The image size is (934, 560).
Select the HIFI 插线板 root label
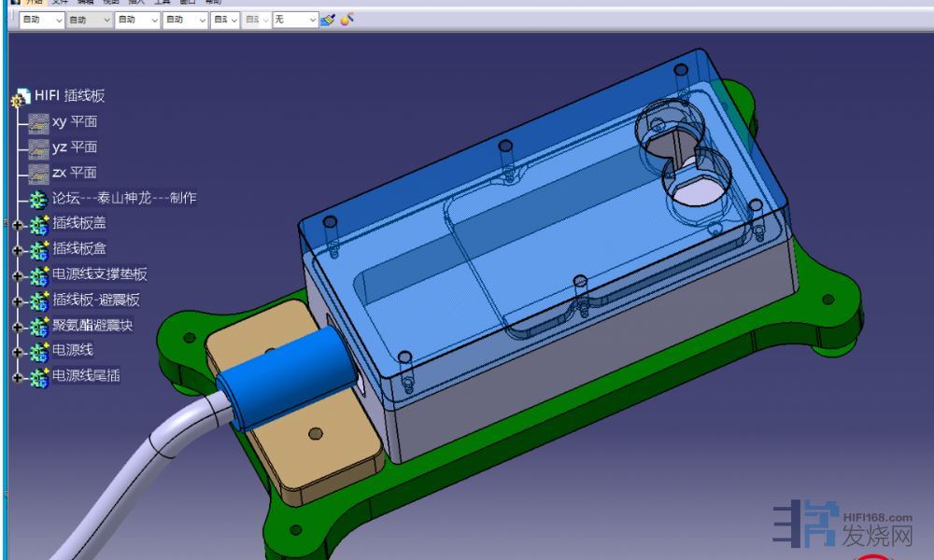pyautogui.click(x=70, y=96)
